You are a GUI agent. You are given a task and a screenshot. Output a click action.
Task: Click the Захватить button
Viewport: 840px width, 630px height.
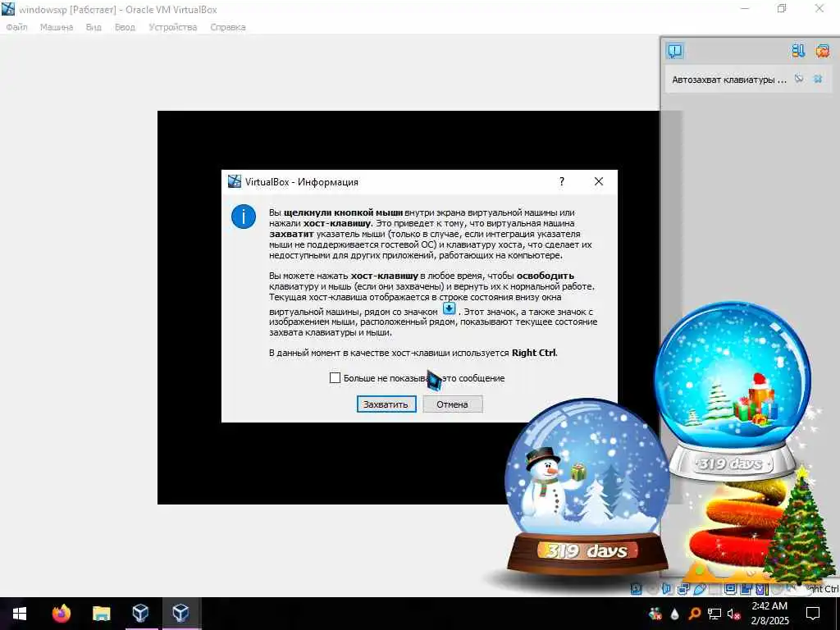click(386, 404)
